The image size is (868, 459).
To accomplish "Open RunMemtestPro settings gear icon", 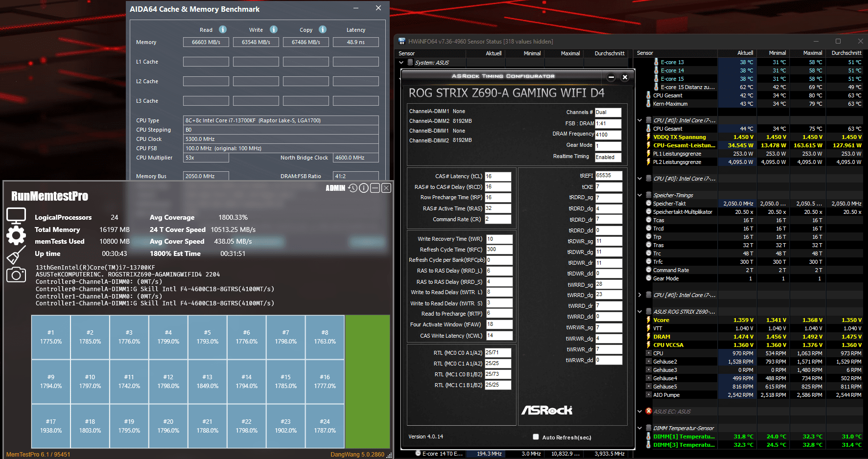I will [x=16, y=235].
